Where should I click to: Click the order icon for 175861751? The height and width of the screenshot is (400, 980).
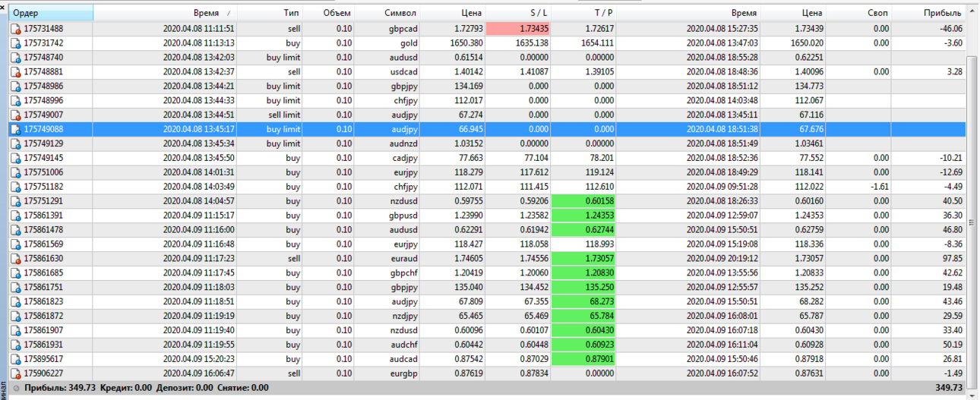click(x=16, y=287)
